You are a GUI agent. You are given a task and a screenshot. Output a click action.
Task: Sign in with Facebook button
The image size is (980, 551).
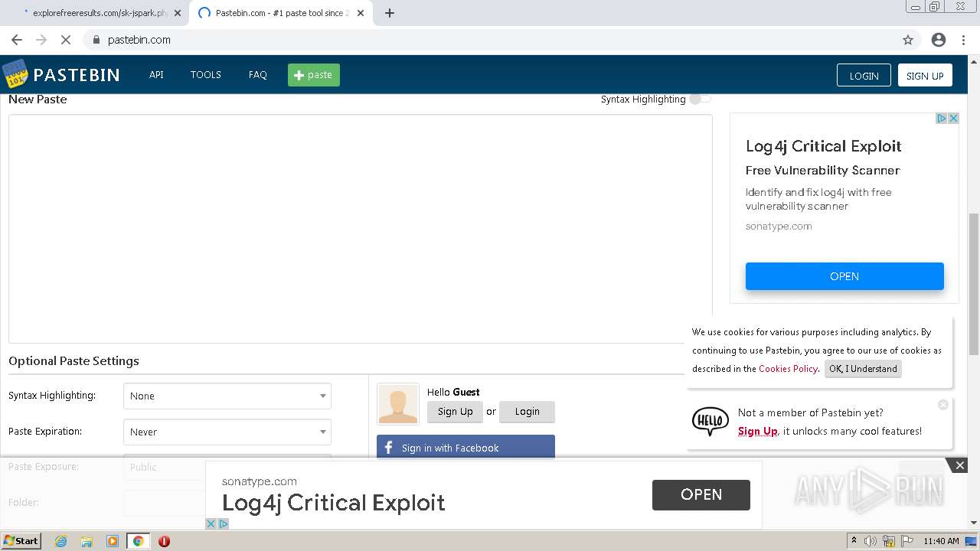coord(465,447)
